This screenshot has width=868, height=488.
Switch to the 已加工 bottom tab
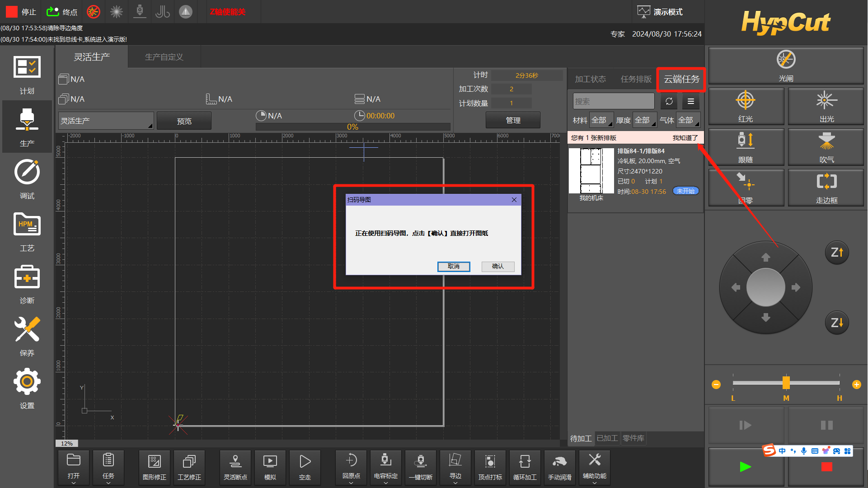[x=607, y=438]
